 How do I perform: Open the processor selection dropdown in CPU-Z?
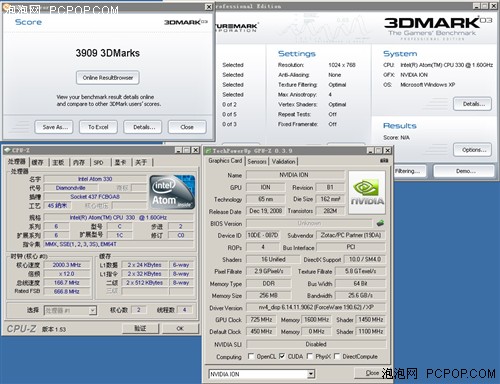pyautogui.click(x=93, y=311)
